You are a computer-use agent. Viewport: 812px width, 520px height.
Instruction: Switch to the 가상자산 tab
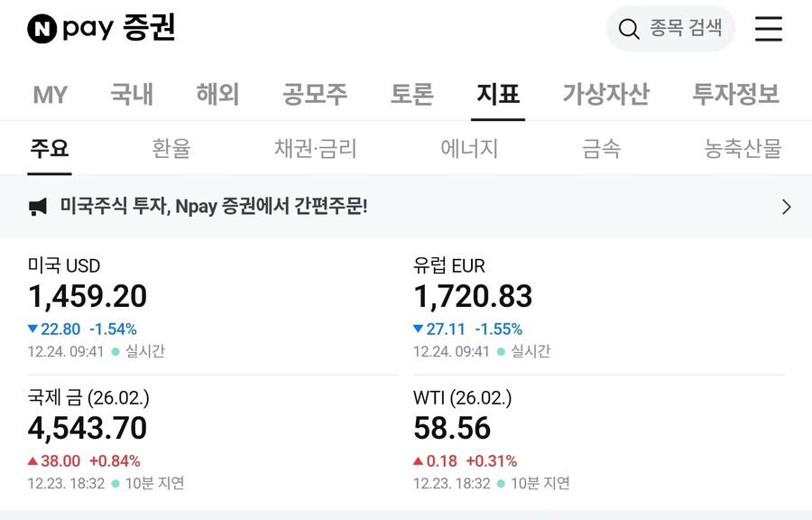605,94
